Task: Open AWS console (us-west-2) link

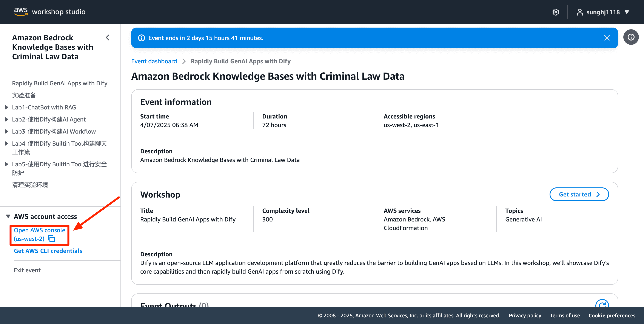Action: pos(39,230)
